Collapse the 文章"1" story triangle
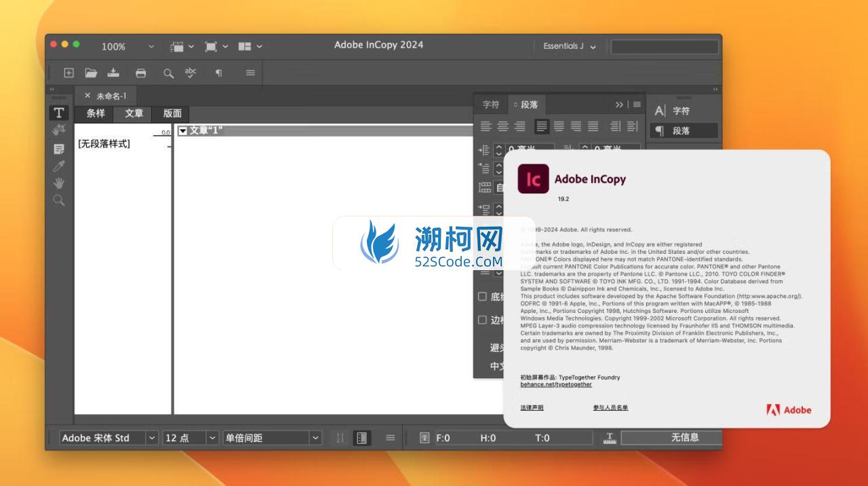The width and height of the screenshot is (868, 486). point(182,130)
